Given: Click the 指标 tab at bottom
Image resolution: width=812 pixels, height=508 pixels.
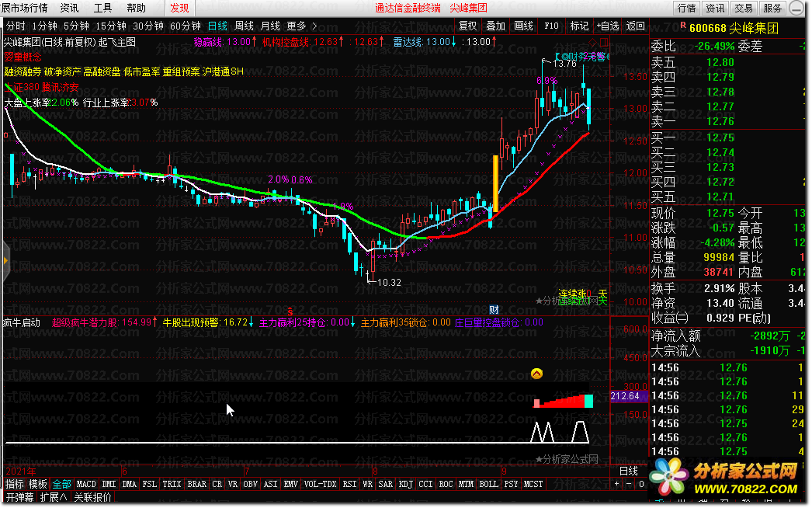Looking at the screenshot, I should [15, 484].
